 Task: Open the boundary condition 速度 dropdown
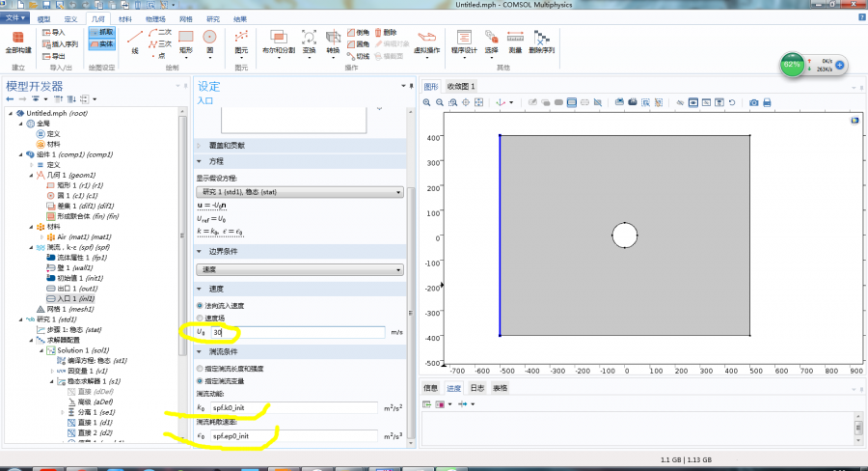pyautogui.click(x=300, y=269)
